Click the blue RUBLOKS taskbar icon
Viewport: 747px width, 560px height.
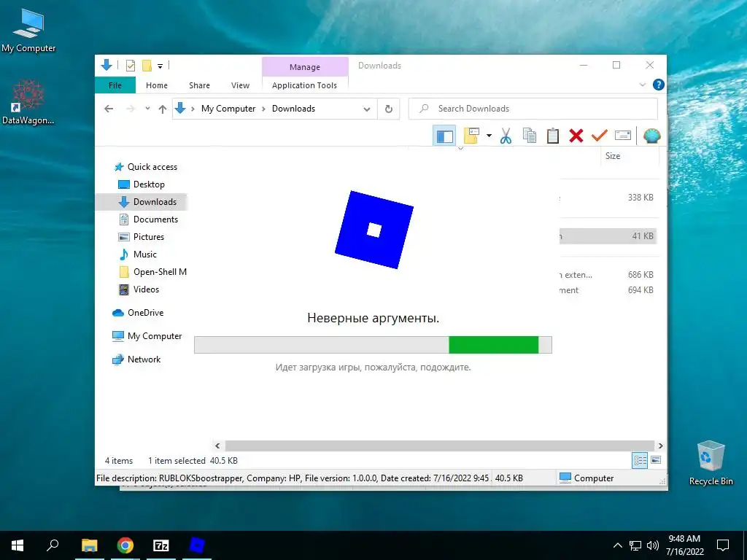(x=197, y=545)
